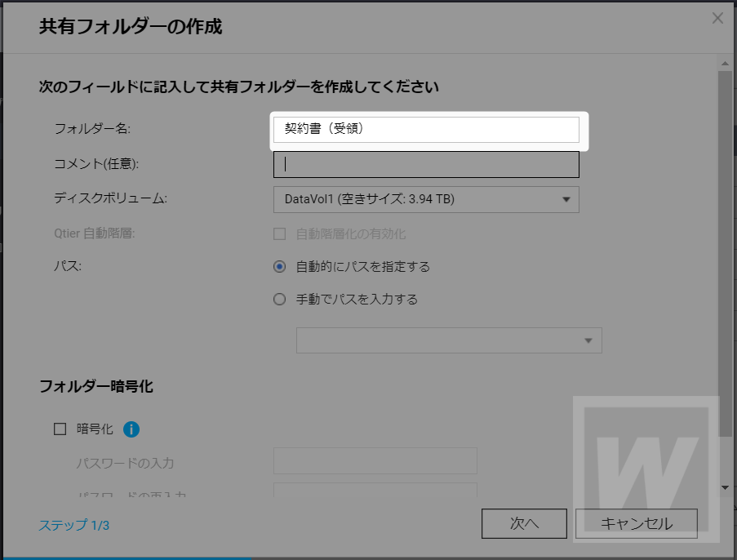Click the 次へ button
Viewport: 737px width, 560px height.
click(524, 523)
